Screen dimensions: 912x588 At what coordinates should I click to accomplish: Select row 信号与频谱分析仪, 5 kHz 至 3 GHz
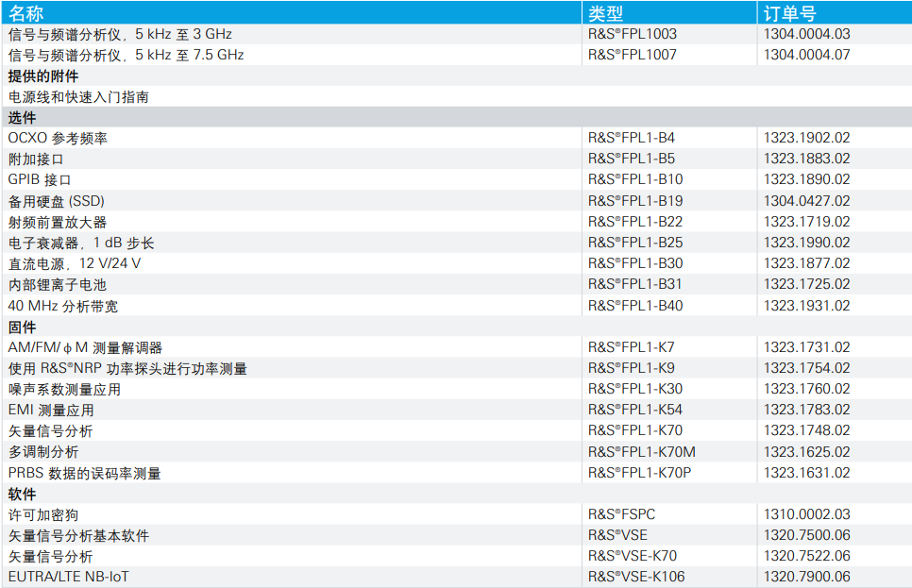120,34
